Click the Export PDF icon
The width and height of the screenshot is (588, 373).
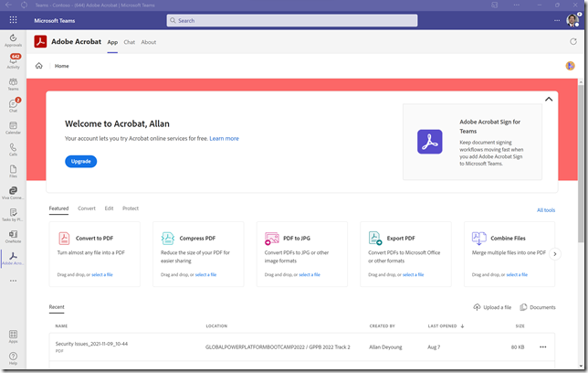[375, 239]
